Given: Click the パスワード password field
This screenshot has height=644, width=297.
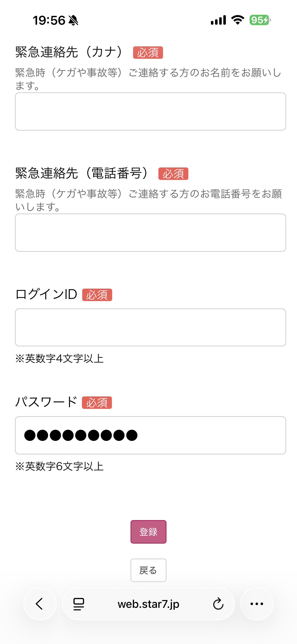Looking at the screenshot, I should [151, 435].
